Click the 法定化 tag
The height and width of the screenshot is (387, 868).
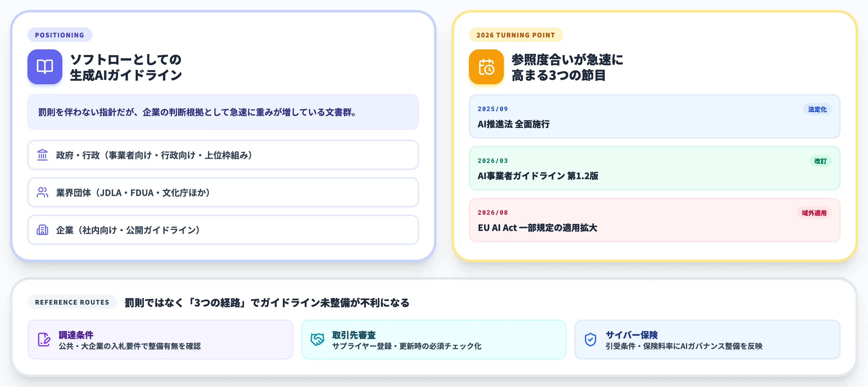coord(817,109)
